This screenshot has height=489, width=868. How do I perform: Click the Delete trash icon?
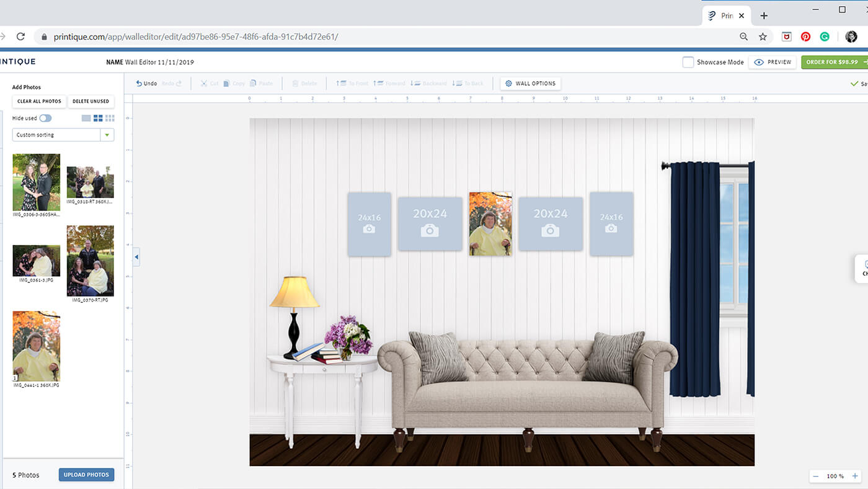(x=296, y=83)
